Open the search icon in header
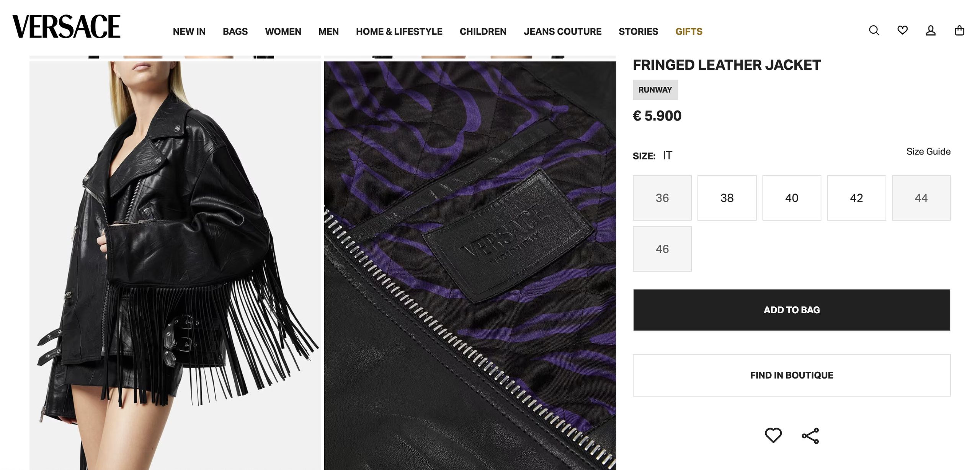The width and height of the screenshot is (980, 470). pos(874,30)
